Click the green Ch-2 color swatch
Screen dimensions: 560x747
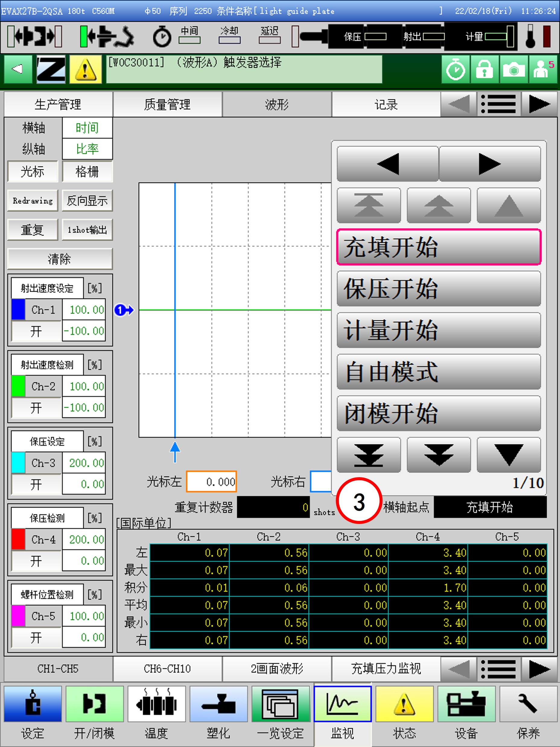18,386
